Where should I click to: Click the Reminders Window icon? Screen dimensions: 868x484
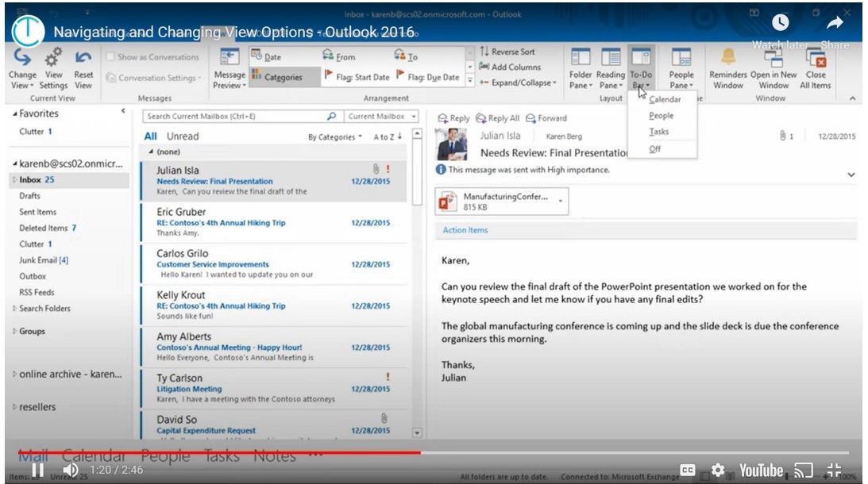click(x=727, y=67)
